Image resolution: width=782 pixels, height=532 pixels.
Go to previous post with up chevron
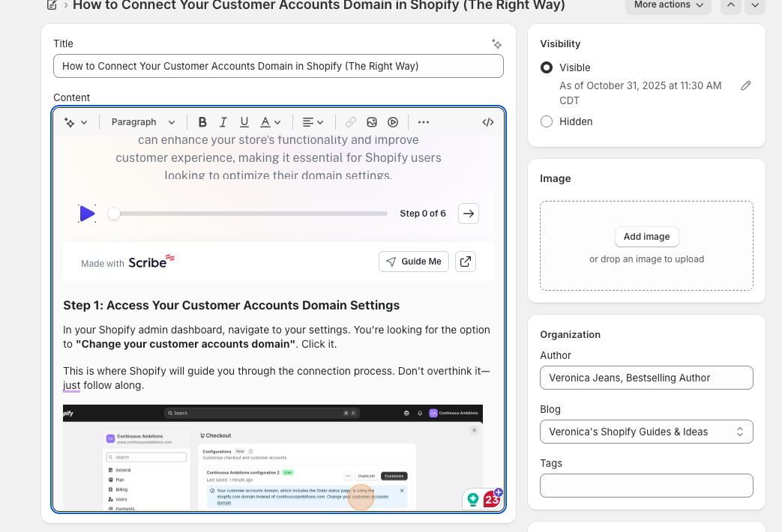pos(730,5)
